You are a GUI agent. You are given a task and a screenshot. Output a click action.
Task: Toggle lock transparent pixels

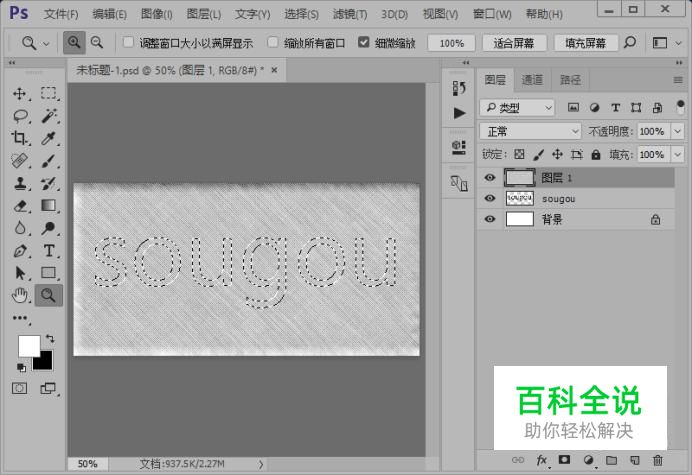pos(519,155)
